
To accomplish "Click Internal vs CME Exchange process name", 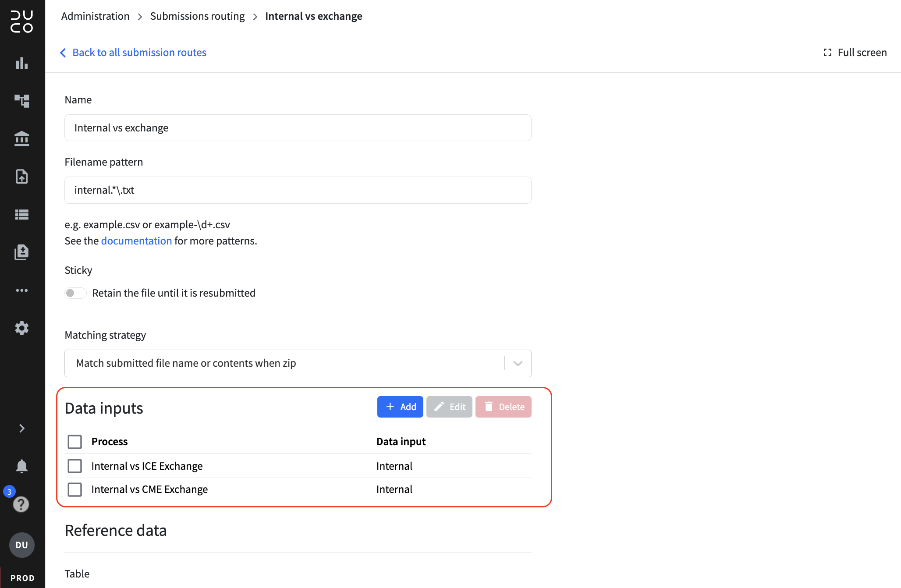I will point(149,489).
